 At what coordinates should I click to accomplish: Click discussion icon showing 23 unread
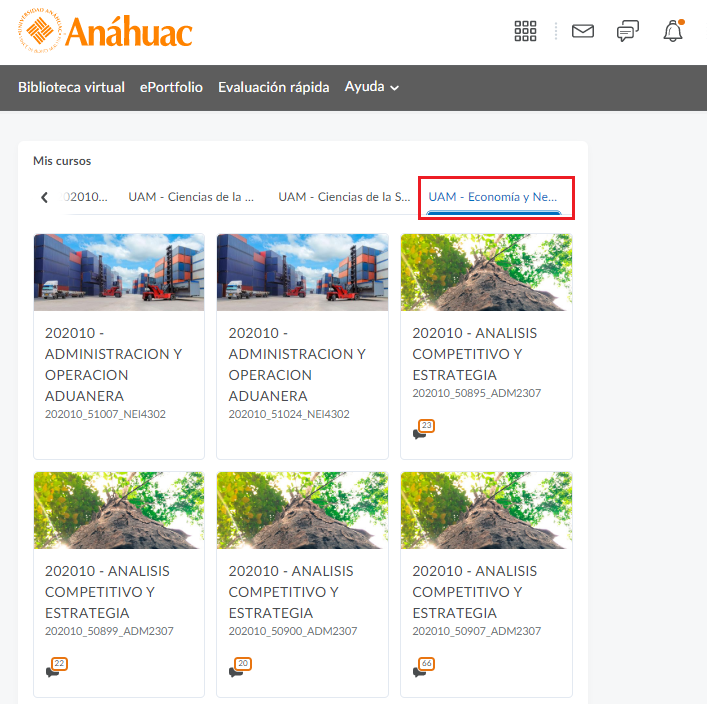(422, 430)
